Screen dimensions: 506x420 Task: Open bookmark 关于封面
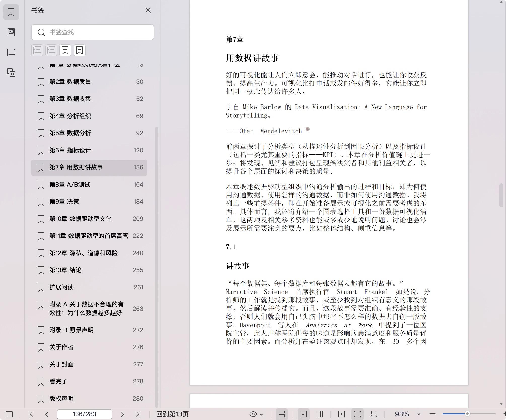89,364
